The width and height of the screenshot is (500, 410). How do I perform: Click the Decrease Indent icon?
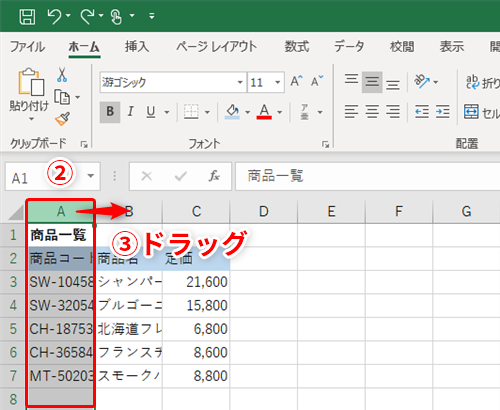tap(422, 112)
